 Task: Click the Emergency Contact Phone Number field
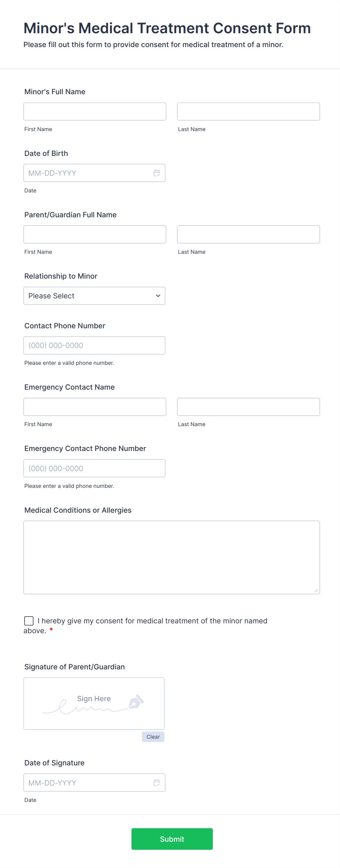pos(94,468)
